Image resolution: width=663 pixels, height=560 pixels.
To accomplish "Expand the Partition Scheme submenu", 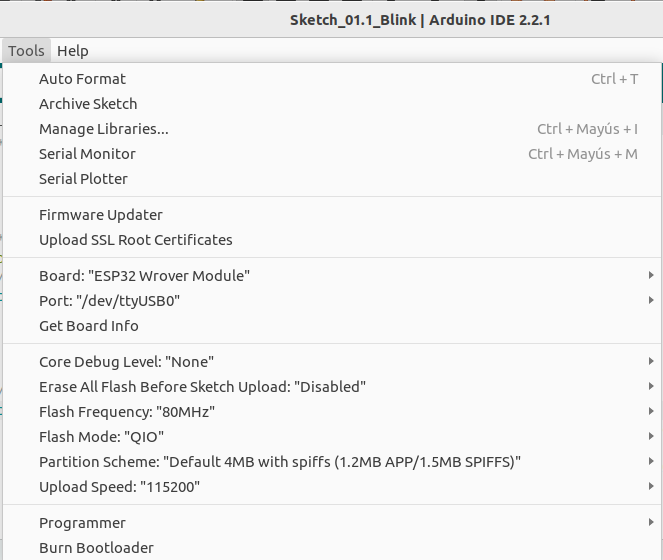I will (280, 462).
